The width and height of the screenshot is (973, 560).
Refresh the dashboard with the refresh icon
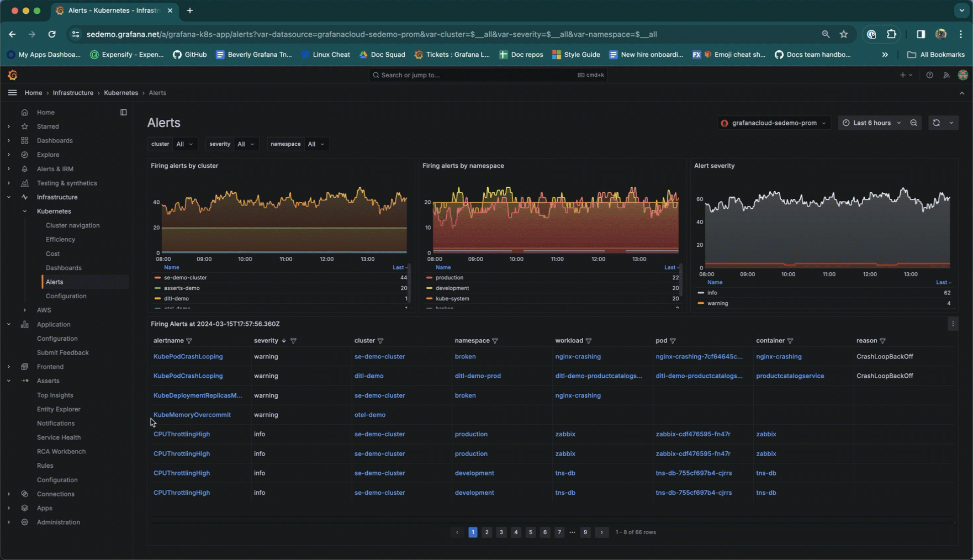click(x=936, y=123)
